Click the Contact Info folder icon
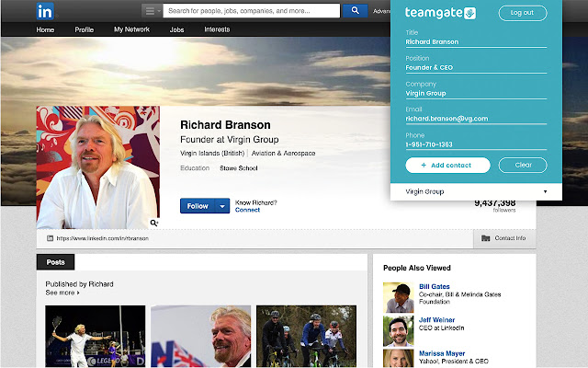588x368 pixels. [x=486, y=238]
